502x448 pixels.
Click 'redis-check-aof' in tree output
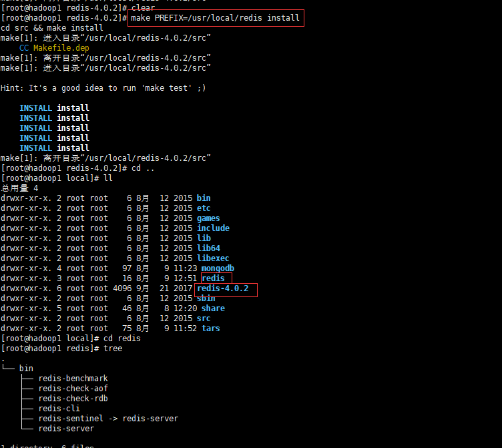73,389
